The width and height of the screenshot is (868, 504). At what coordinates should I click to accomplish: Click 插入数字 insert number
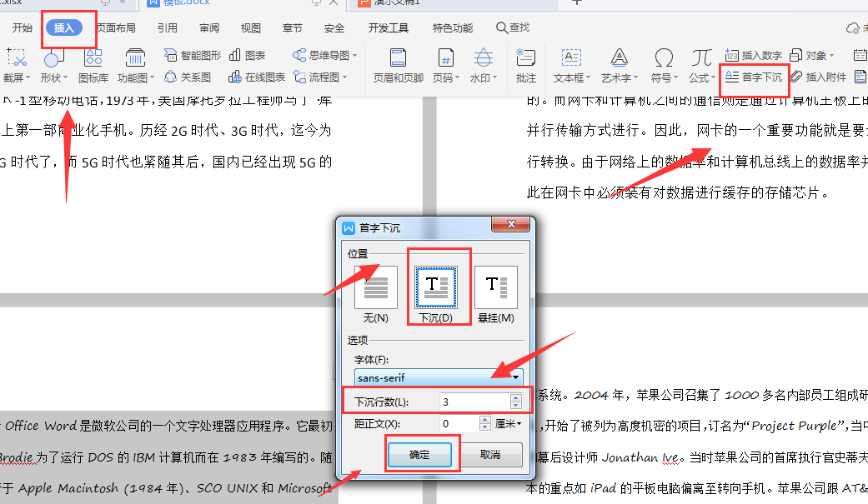pyautogui.click(x=754, y=55)
